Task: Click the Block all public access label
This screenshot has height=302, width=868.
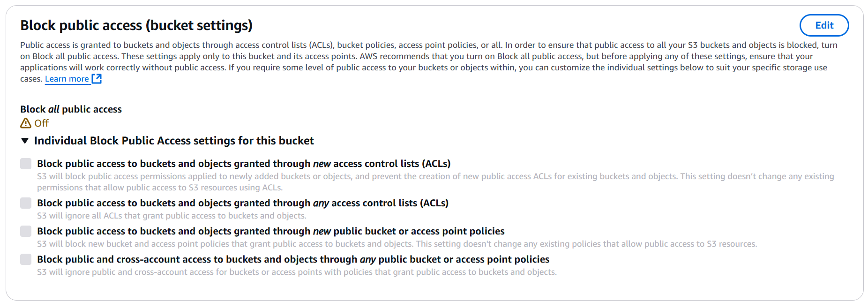Action: [71, 109]
